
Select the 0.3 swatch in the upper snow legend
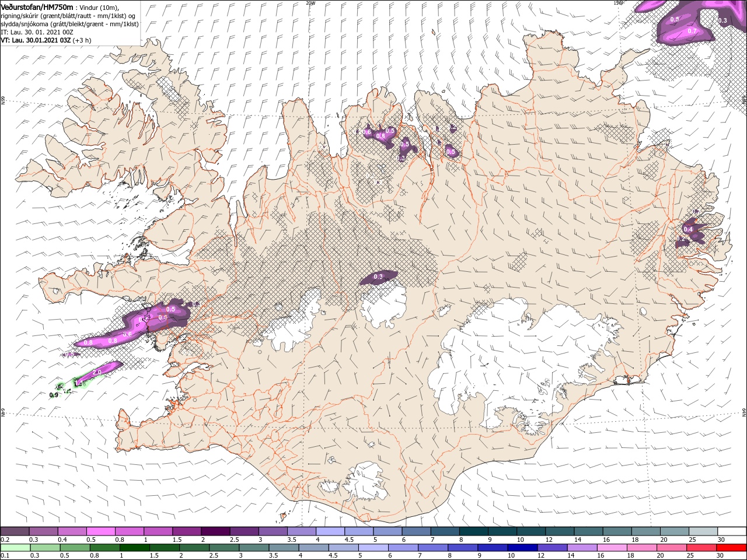pyautogui.click(x=44, y=531)
